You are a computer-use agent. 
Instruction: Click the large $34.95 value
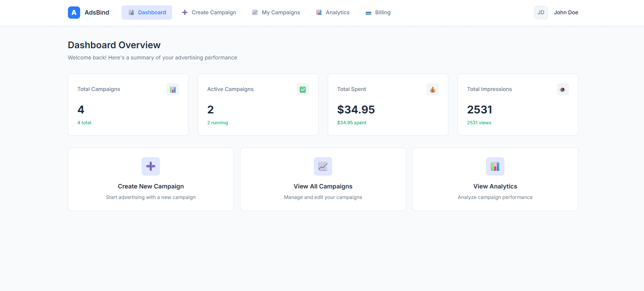(x=356, y=110)
